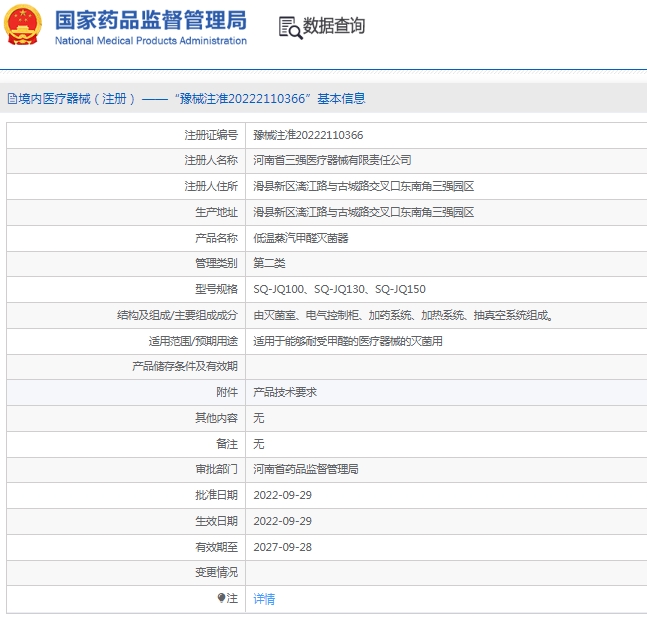Click the 国家药品监督管理局 title

point(151,20)
